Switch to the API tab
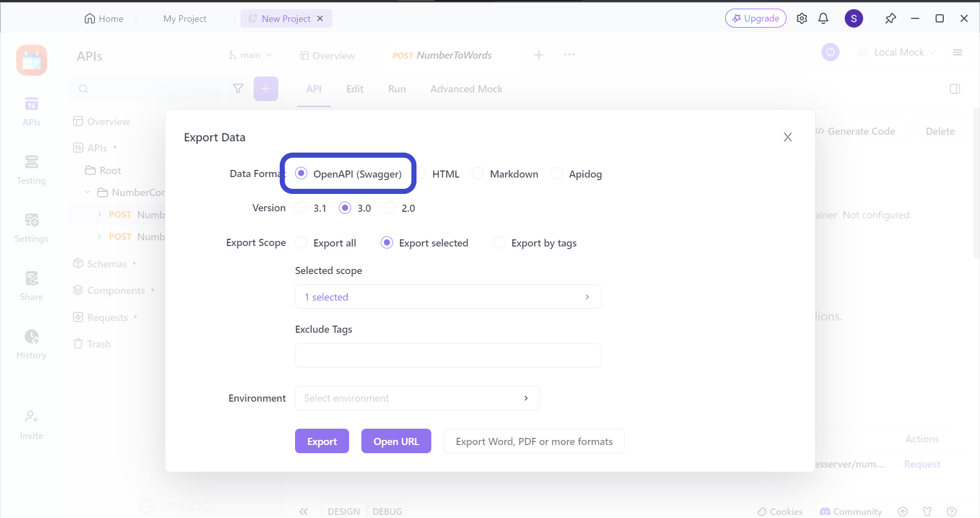 (x=314, y=89)
